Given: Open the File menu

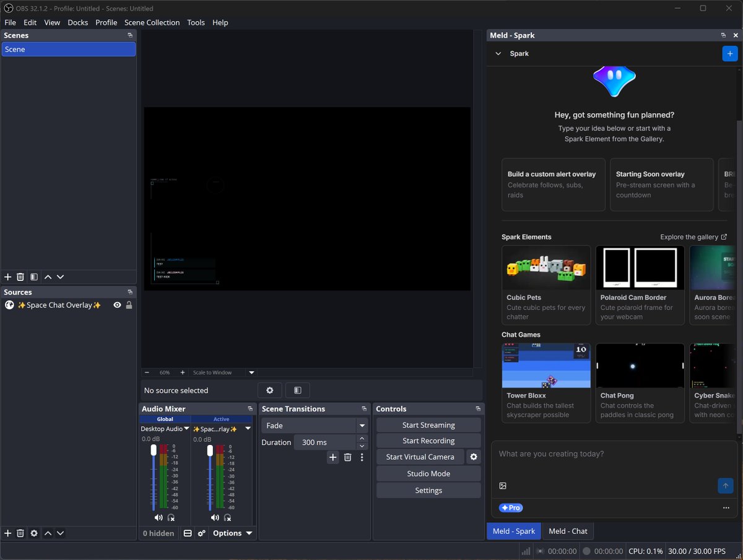Looking at the screenshot, I should click(x=10, y=22).
